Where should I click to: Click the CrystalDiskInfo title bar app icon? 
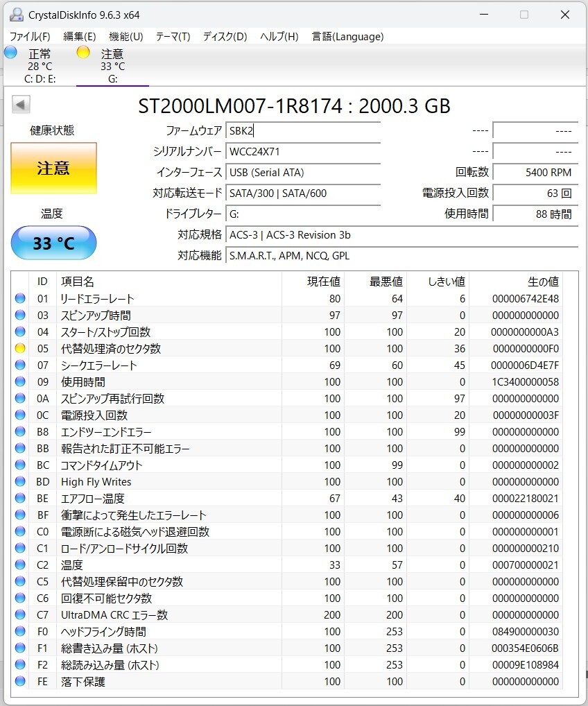pos(17,15)
